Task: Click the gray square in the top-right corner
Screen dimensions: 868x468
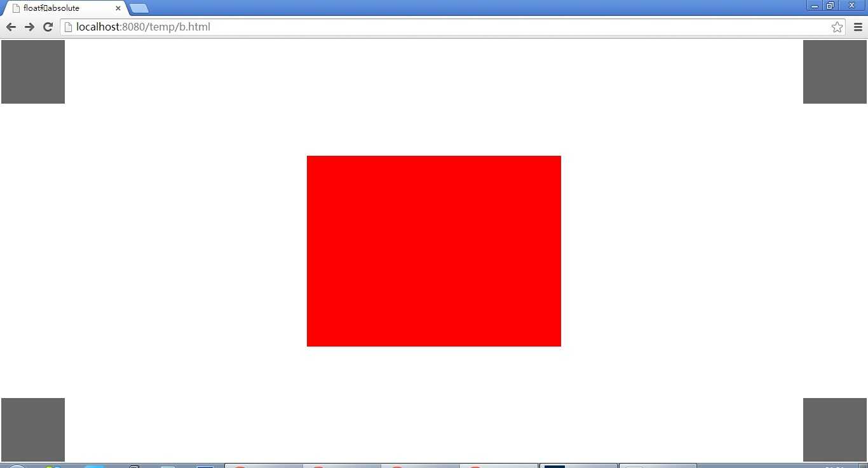Action: [835, 72]
